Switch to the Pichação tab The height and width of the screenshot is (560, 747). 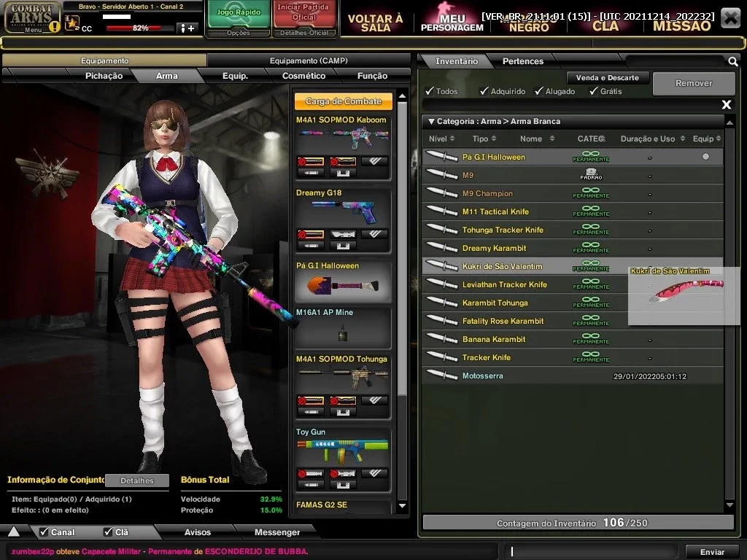(x=104, y=76)
